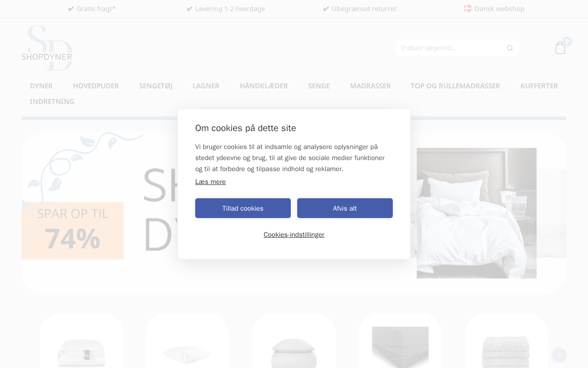
Task: Advance category carousel with right arrow
Action: coord(559,355)
